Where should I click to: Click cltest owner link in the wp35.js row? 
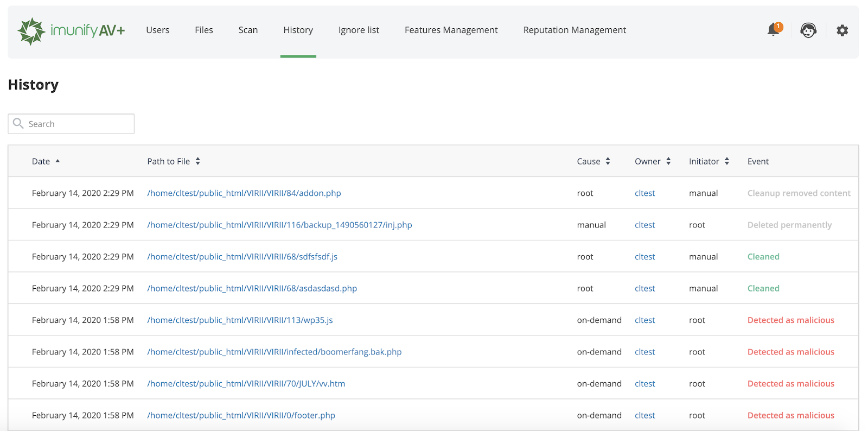pos(644,320)
